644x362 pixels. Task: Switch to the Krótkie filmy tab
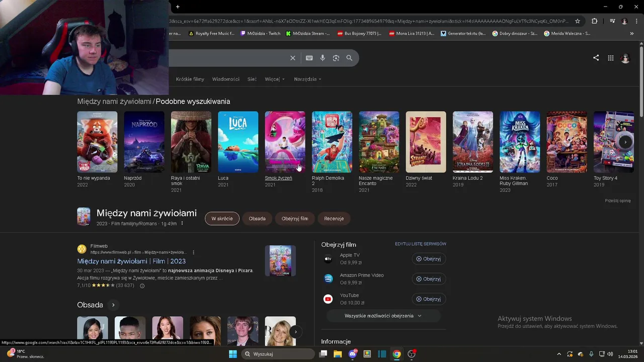click(190, 79)
